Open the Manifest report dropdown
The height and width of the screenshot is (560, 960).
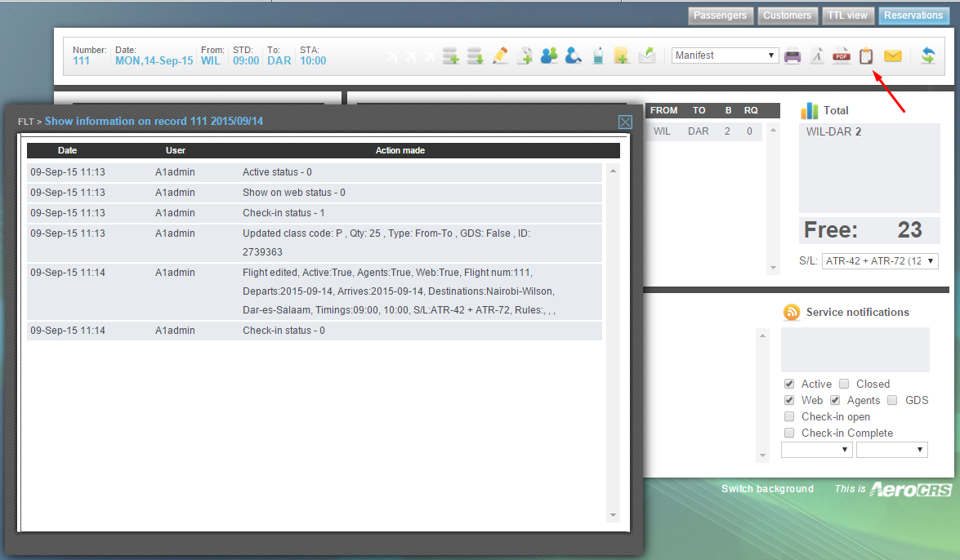(725, 55)
